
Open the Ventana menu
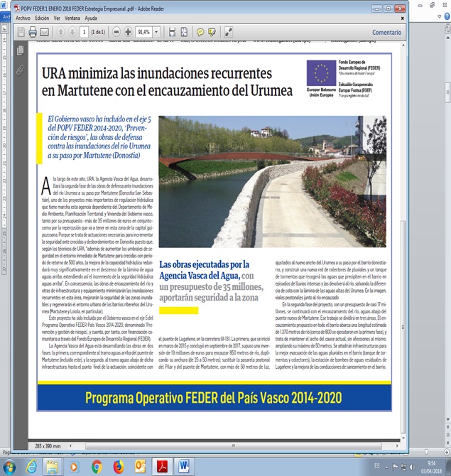click(x=72, y=18)
